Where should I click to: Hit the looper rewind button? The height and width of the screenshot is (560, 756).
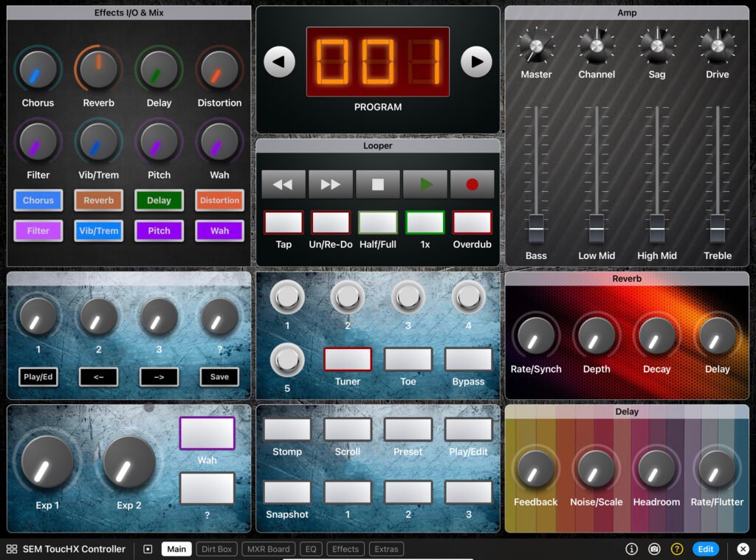click(283, 184)
